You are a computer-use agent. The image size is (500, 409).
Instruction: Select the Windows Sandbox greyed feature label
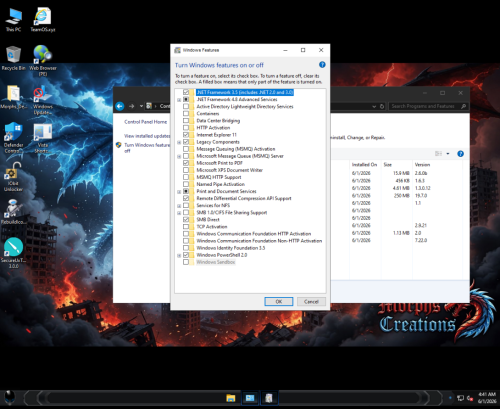tap(216, 262)
